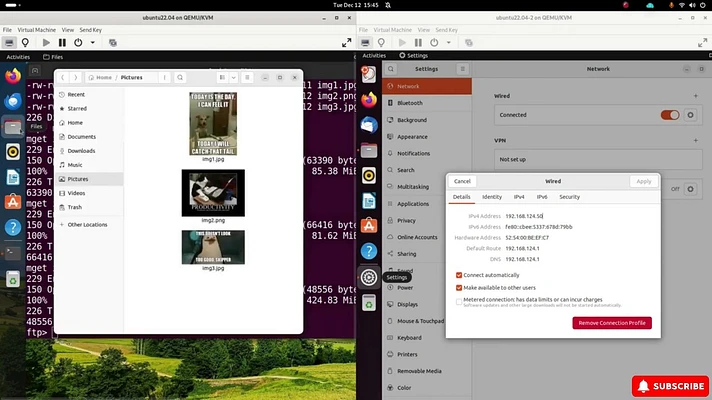Open Documents in Files sidebar
This screenshot has width=712, height=400.
pyautogui.click(x=89, y=137)
